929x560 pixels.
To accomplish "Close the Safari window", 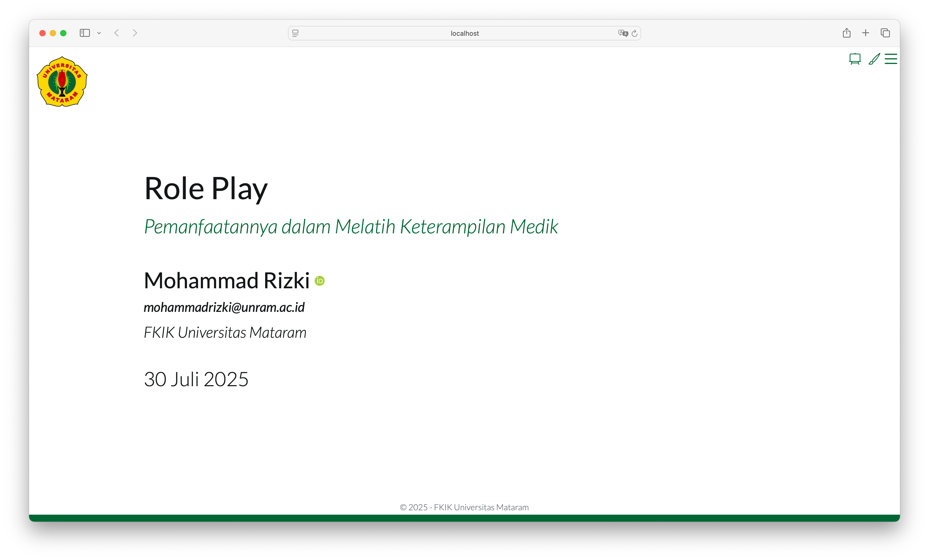I will click(x=43, y=33).
